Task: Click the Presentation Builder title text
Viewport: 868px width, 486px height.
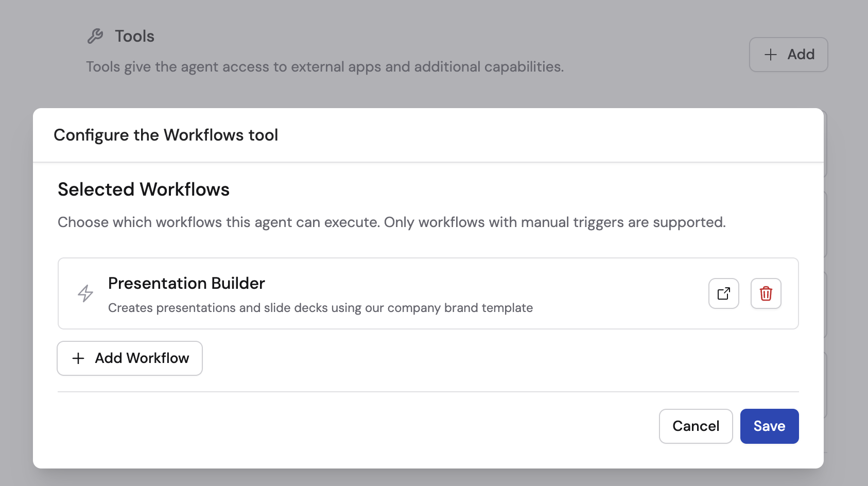Action: click(x=186, y=283)
